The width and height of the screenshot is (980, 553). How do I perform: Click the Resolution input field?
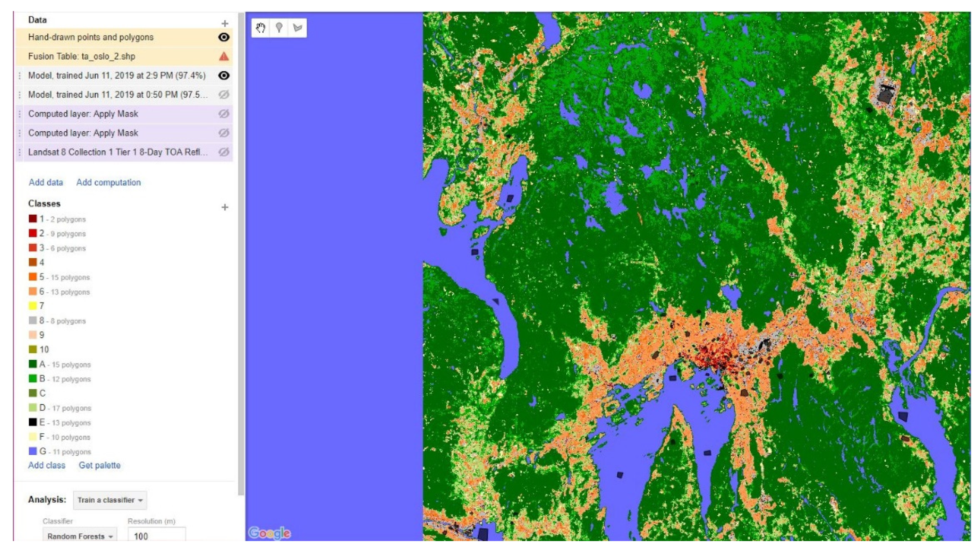156,536
